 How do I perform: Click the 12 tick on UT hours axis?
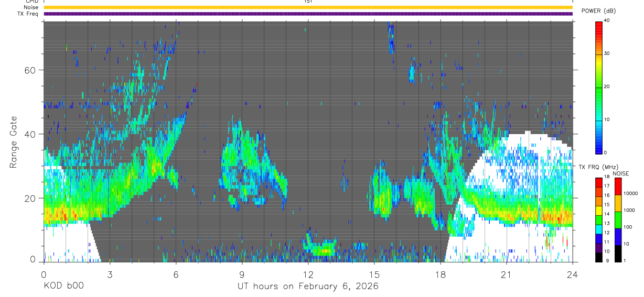(x=308, y=273)
